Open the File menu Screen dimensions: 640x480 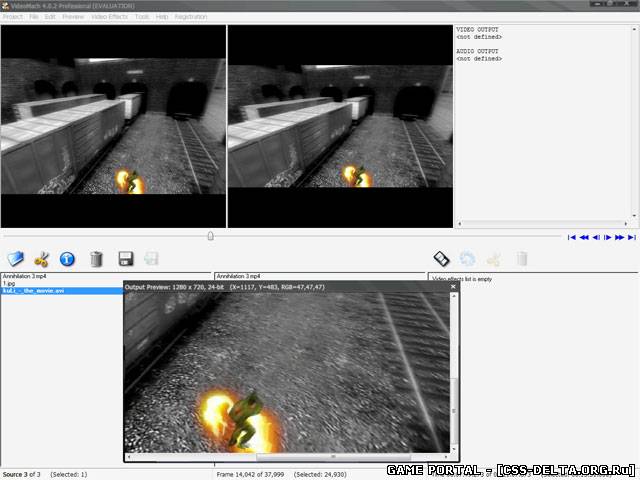pyautogui.click(x=33, y=17)
